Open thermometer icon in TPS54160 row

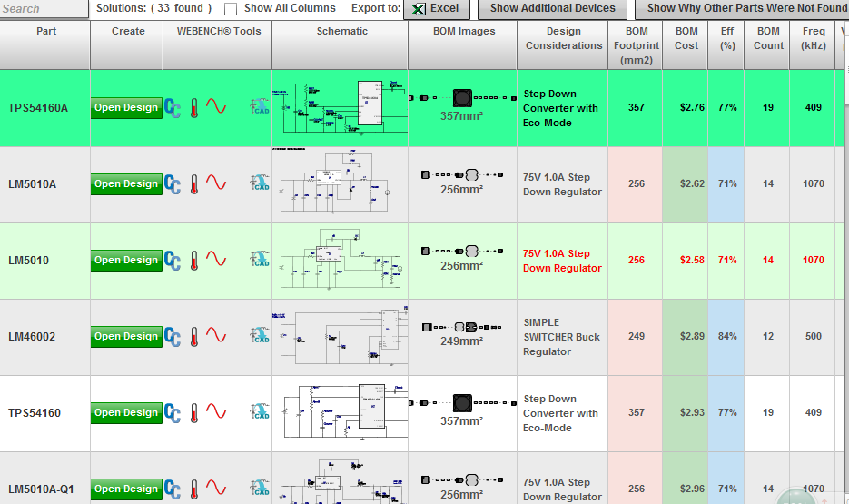tap(194, 413)
